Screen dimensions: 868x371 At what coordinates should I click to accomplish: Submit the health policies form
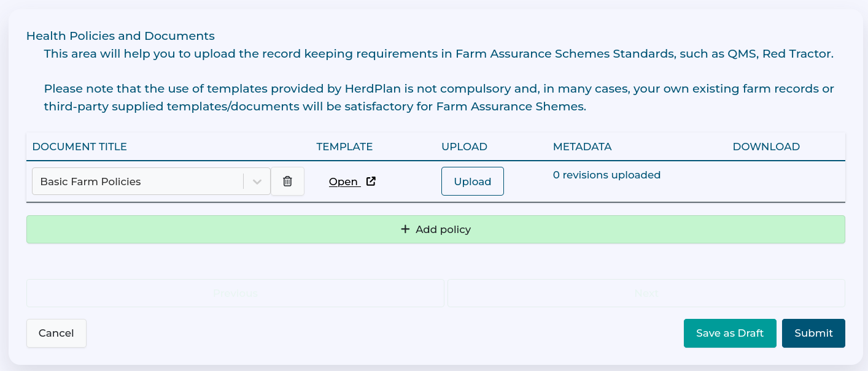pos(813,333)
